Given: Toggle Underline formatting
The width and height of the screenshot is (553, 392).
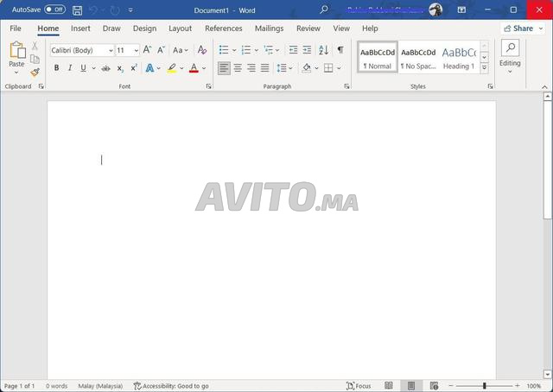Looking at the screenshot, I should [x=83, y=68].
